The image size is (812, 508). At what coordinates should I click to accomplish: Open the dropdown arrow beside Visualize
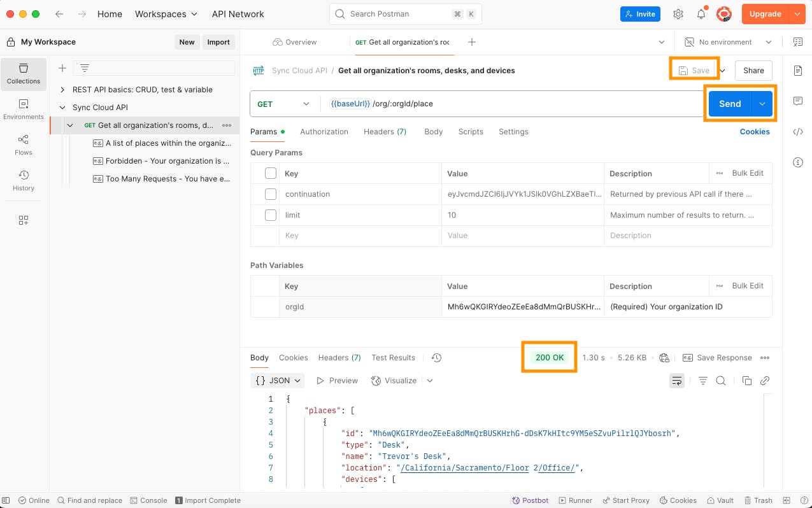tap(430, 381)
